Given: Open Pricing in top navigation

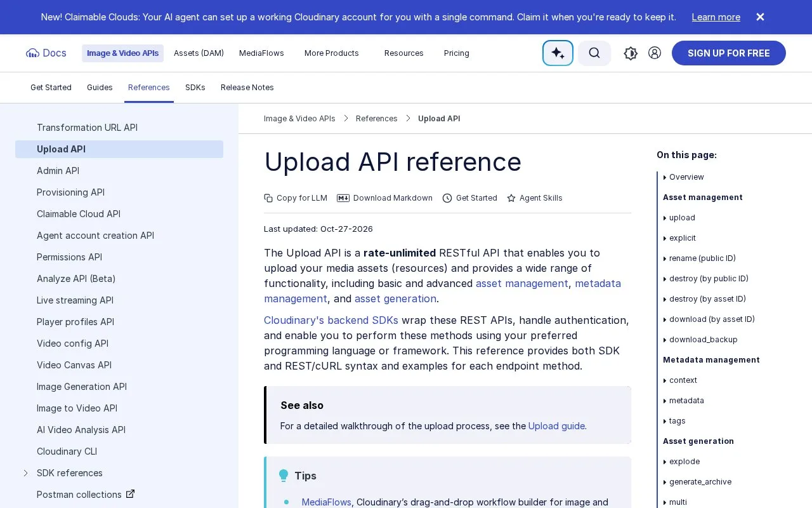Looking at the screenshot, I should tap(457, 53).
